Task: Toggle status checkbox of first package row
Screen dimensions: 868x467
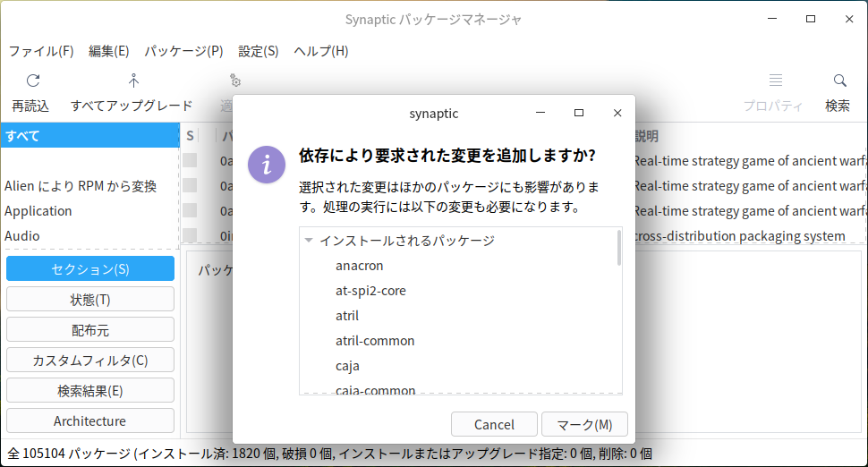Action: click(x=190, y=160)
